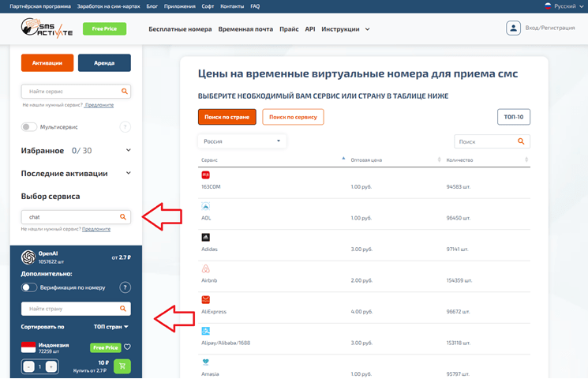Click search icon in country search field
The image size is (588, 379).
tap(122, 309)
